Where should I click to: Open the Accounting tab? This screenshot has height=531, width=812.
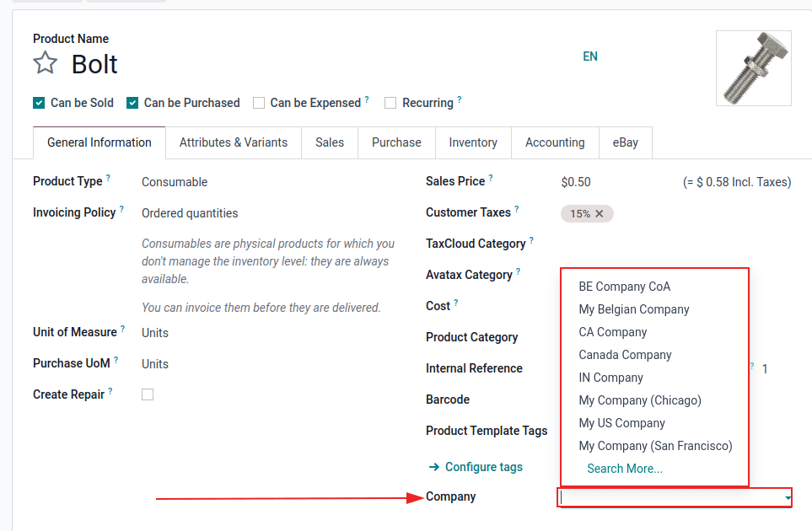(555, 142)
